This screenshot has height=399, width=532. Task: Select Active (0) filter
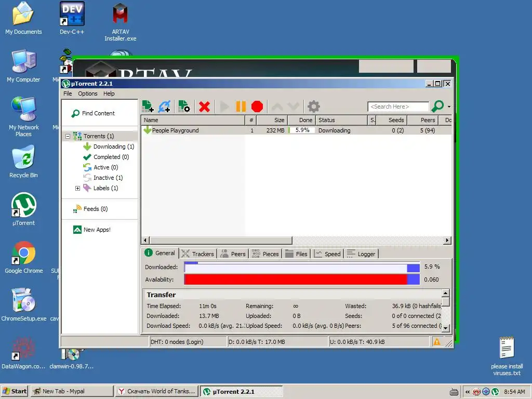[x=106, y=167]
